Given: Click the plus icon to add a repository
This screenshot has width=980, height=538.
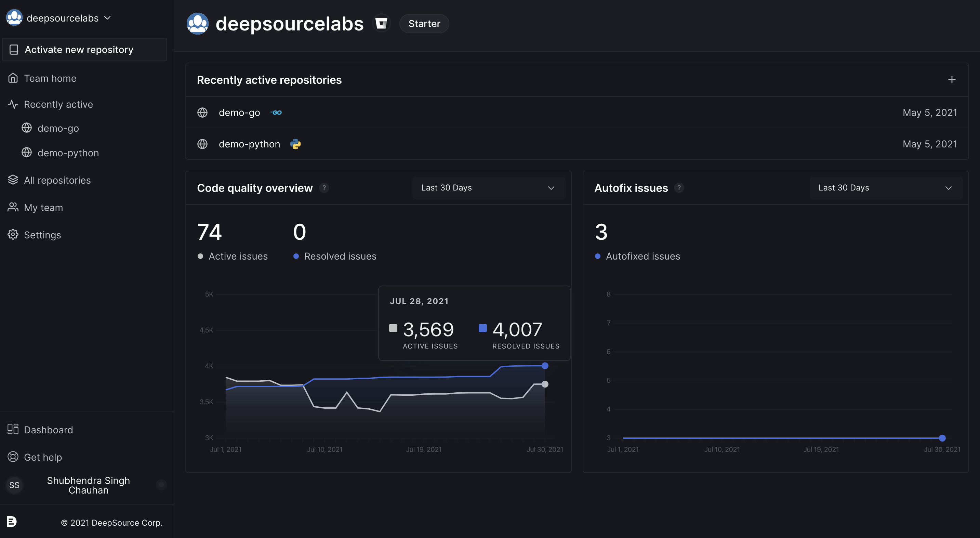Looking at the screenshot, I should click(x=952, y=80).
